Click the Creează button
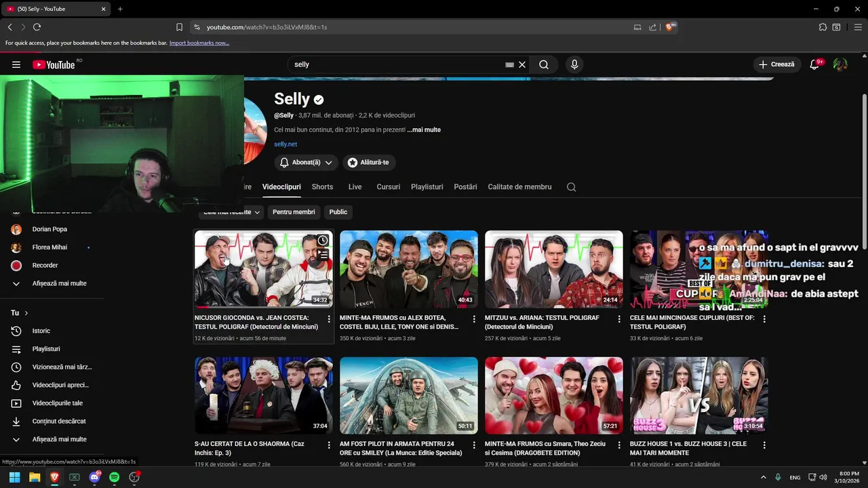The height and width of the screenshot is (488, 868). coord(776,64)
